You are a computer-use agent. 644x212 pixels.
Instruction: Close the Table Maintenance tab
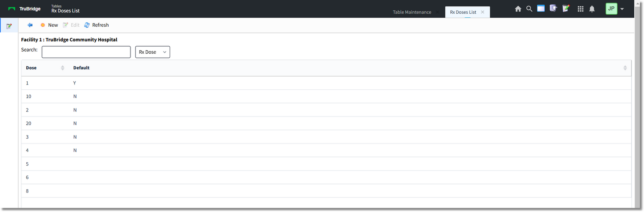[438, 12]
